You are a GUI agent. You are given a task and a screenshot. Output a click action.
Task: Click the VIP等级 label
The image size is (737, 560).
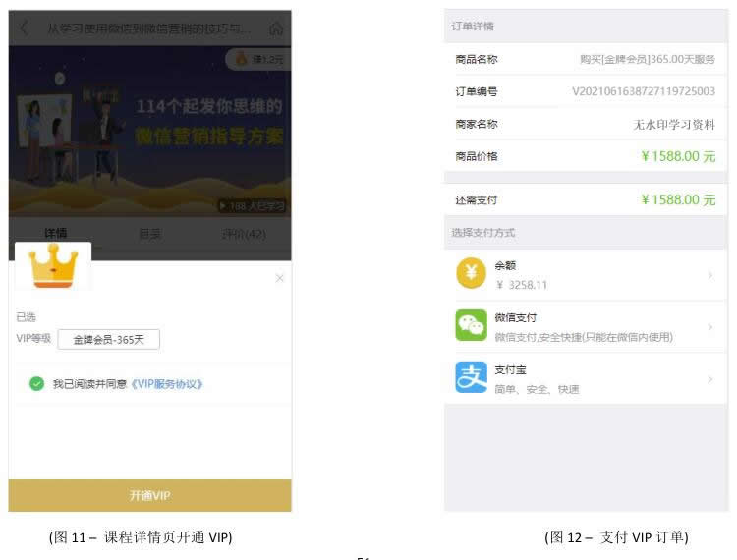[x=32, y=338]
